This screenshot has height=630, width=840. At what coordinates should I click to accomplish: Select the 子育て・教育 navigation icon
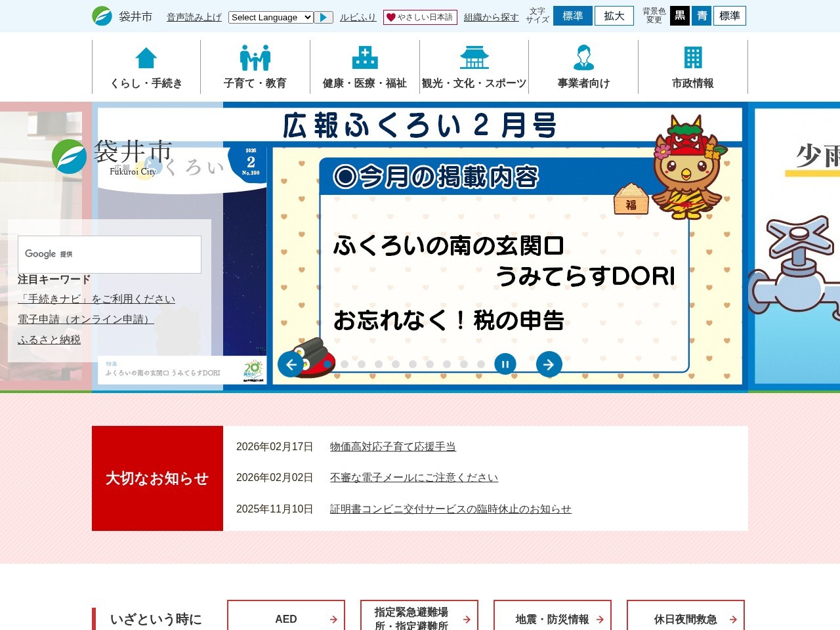click(255, 58)
